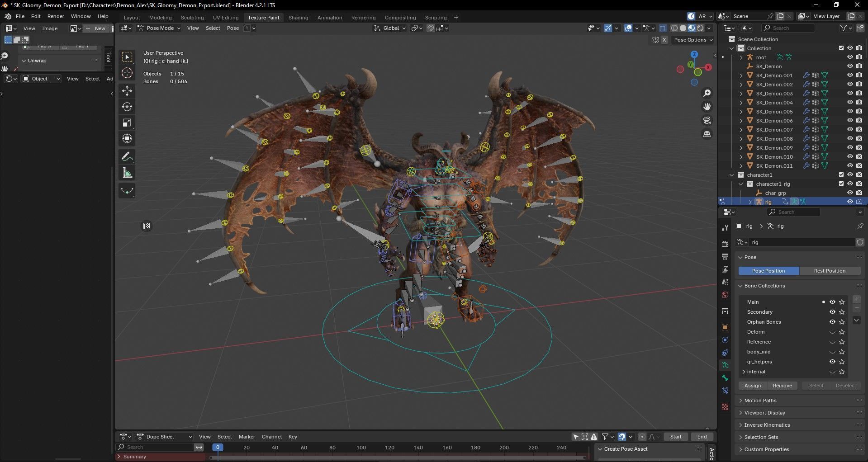The width and height of the screenshot is (868, 462).
Task: Toggle qr_helpers collection visibility eye
Action: pyautogui.click(x=832, y=362)
